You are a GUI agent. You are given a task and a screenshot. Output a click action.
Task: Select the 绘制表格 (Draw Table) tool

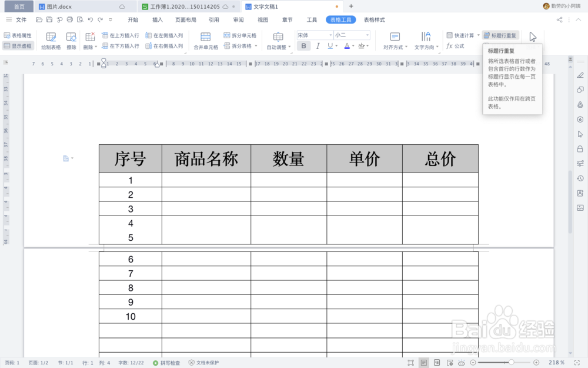tap(51, 40)
